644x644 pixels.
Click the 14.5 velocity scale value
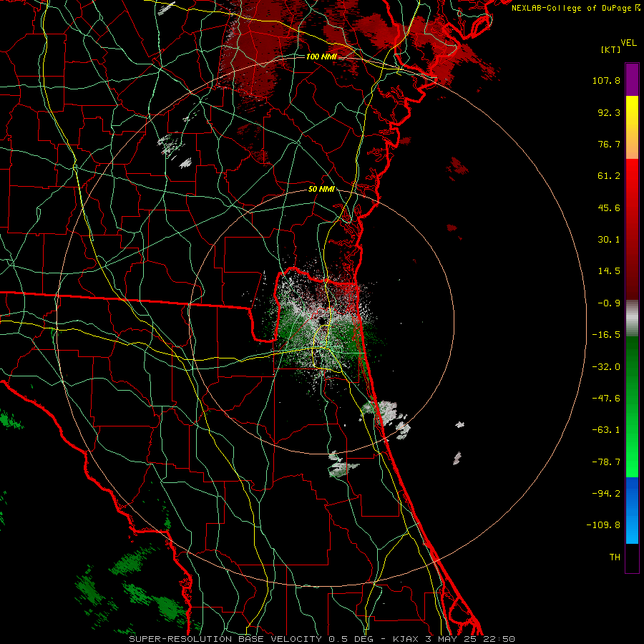tap(609, 271)
